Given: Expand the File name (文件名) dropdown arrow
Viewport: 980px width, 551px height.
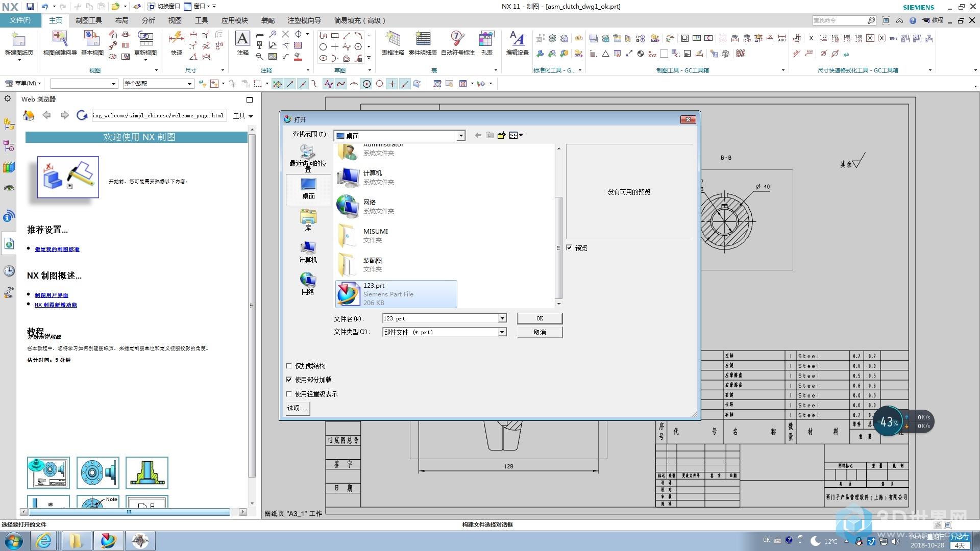Looking at the screenshot, I should [x=502, y=318].
